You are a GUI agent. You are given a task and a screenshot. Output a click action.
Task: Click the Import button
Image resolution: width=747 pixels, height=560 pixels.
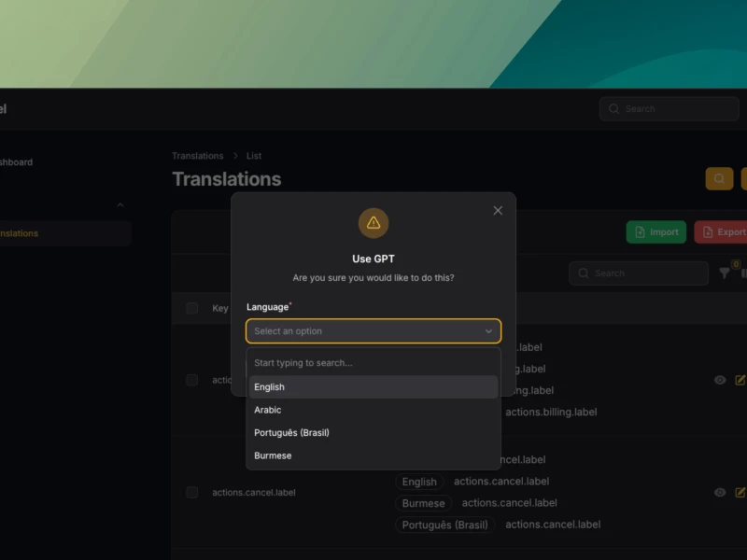656,231
